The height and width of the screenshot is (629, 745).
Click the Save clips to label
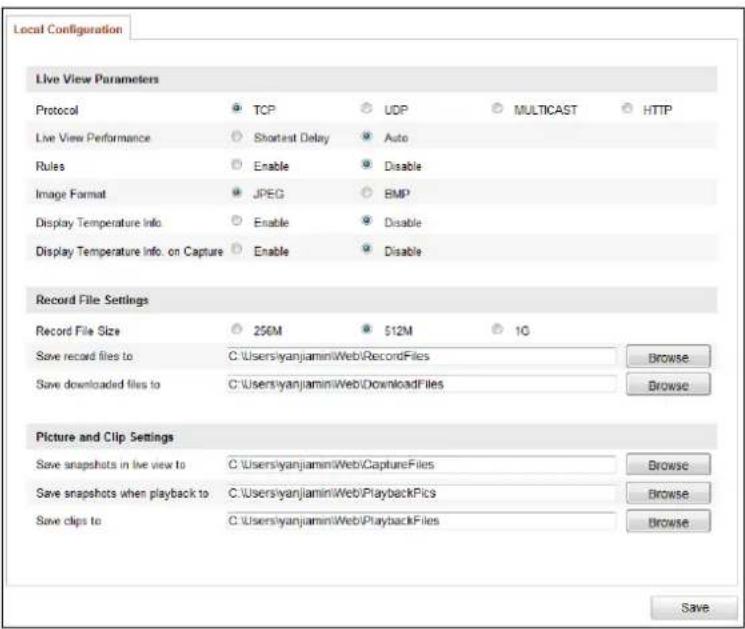coord(68,521)
